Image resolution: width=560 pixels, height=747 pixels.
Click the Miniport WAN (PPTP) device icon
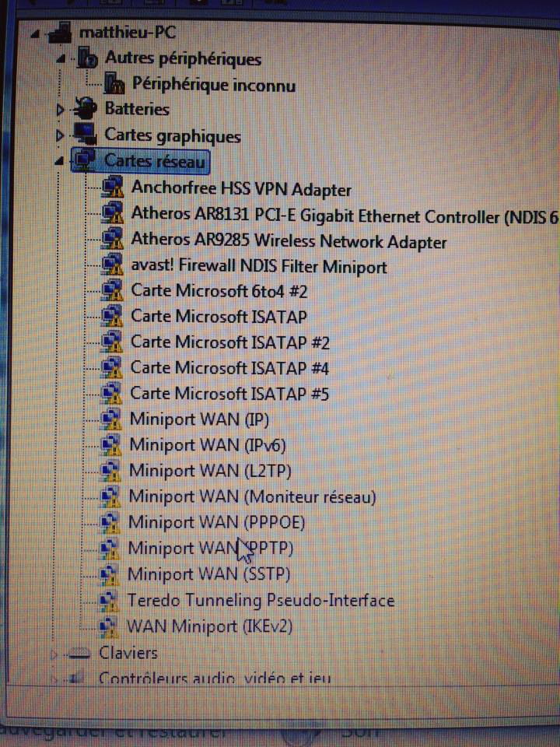110,549
